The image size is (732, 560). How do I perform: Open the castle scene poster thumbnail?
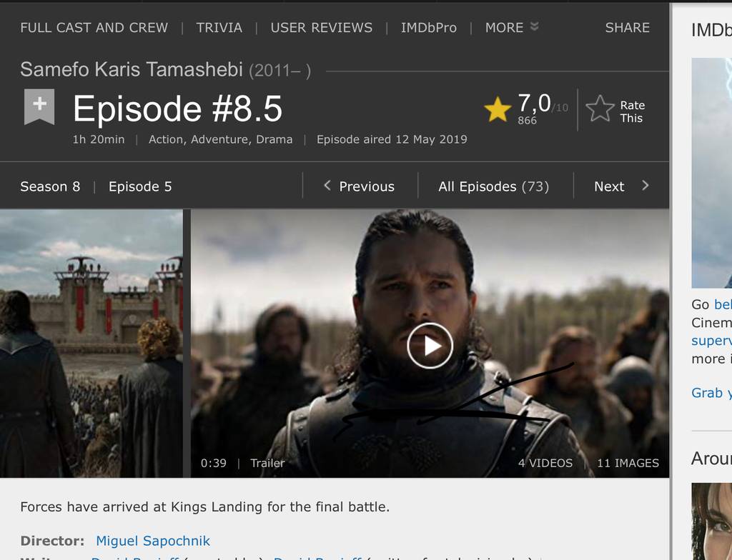tap(91, 344)
